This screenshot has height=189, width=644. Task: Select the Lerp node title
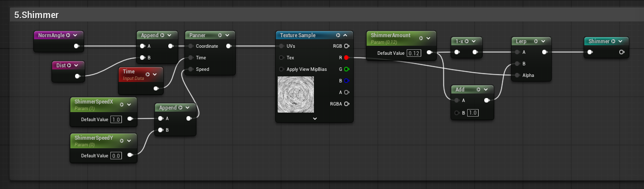[x=521, y=41]
